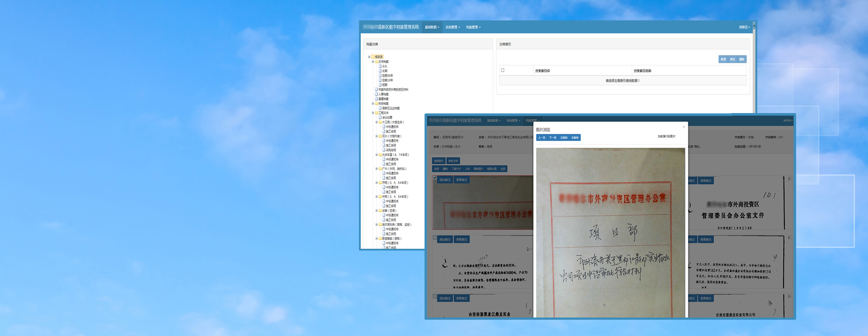Viewport: 868px width, 336px height.
Task: Select 十三局(大楼主体) folder icon
Action: [x=380, y=122]
